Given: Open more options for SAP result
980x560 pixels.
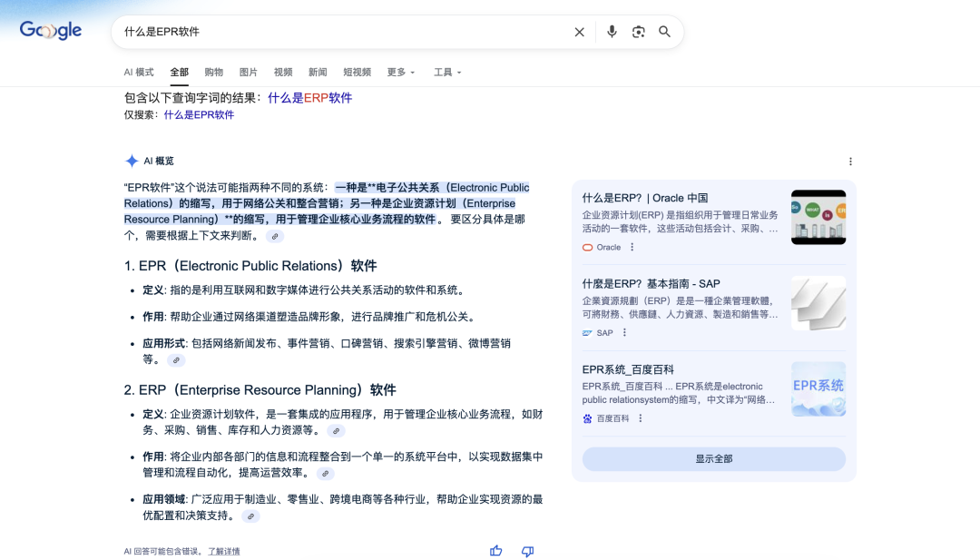Looking at the screenshot, I should click(x=624, y=333).
